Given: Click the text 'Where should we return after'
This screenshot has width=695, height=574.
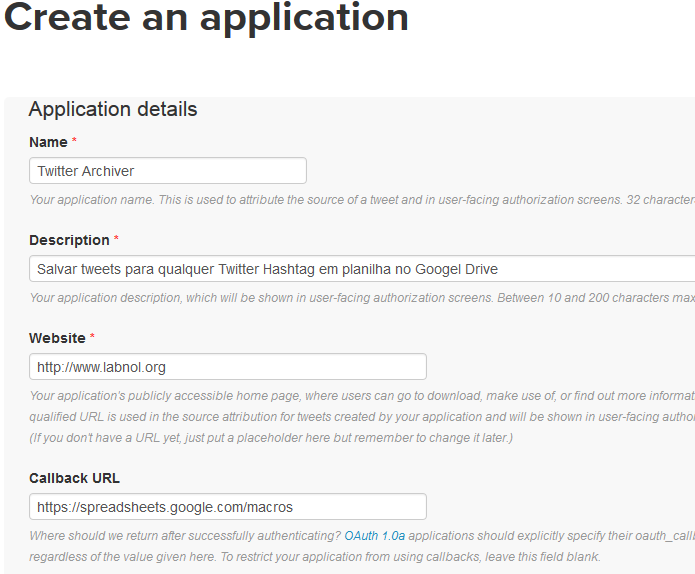Looking at the screenshot, I should pyautogui.click(x=185, y=536).
